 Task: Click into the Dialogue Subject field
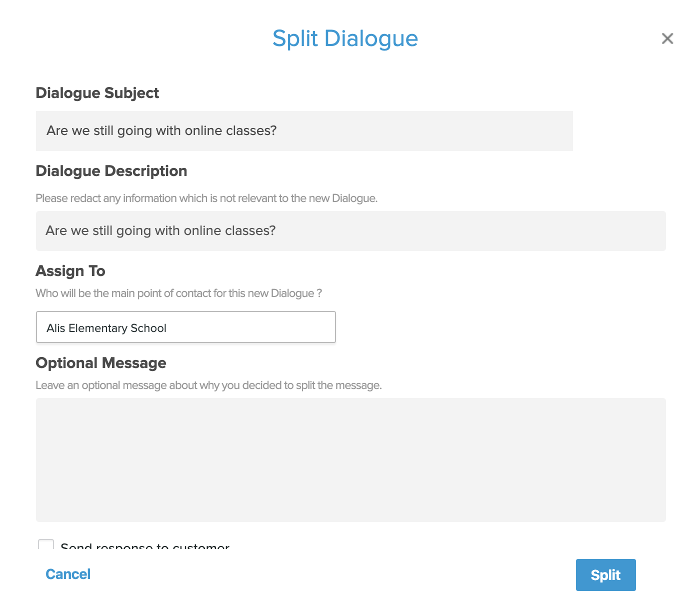[304, 131]
